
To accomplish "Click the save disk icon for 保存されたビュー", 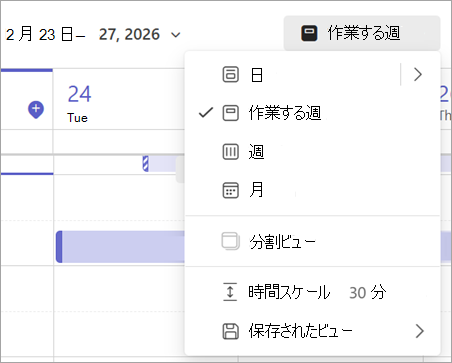I will point(230,331).
